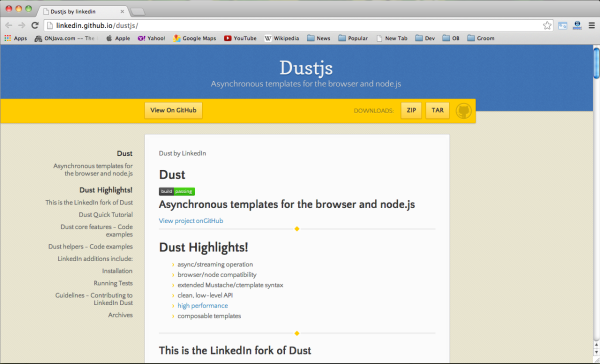Download the ZIP archive
The height and width of the screenshot is (364, 600).
411,110
